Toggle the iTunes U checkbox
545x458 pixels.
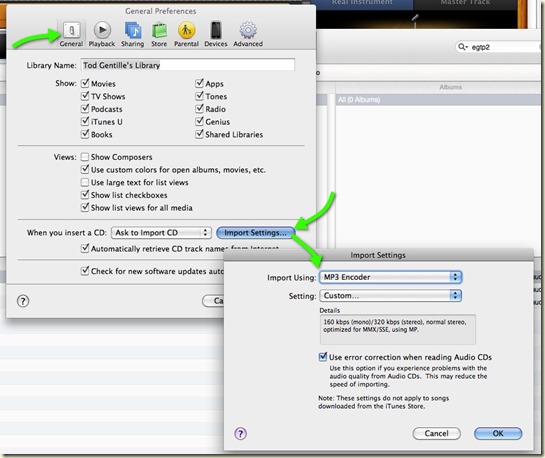[85, 122]
